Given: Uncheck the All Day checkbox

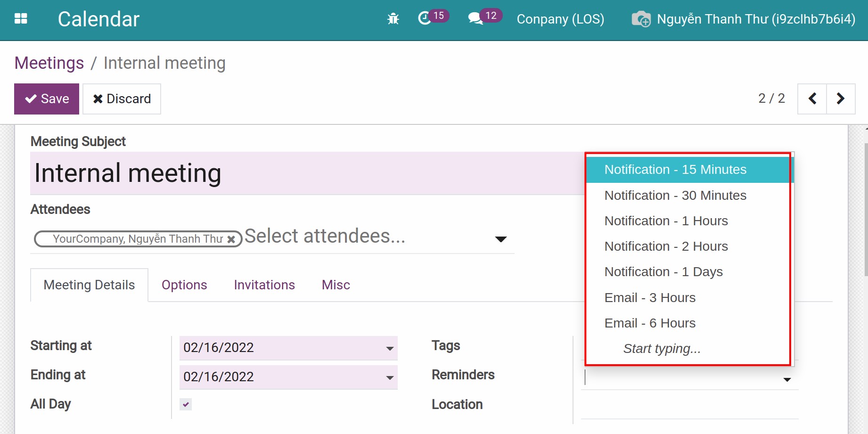Looking at the screenshot, I should click(x=185, y=404).
